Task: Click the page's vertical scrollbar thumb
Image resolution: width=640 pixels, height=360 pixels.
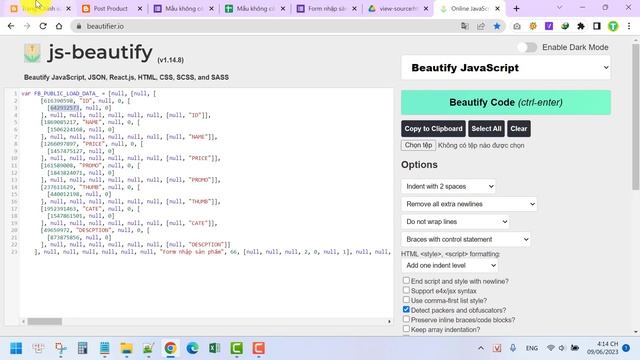Action: [x=636, y=116]
